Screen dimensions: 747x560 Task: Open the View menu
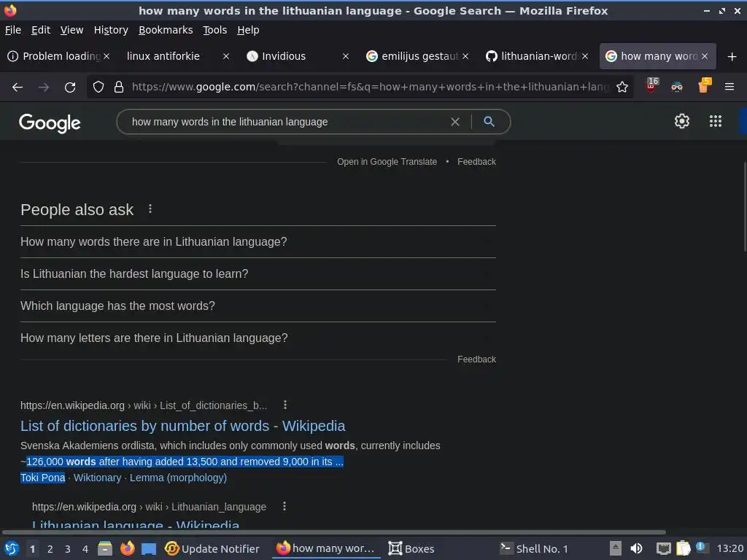coord(72,30)
